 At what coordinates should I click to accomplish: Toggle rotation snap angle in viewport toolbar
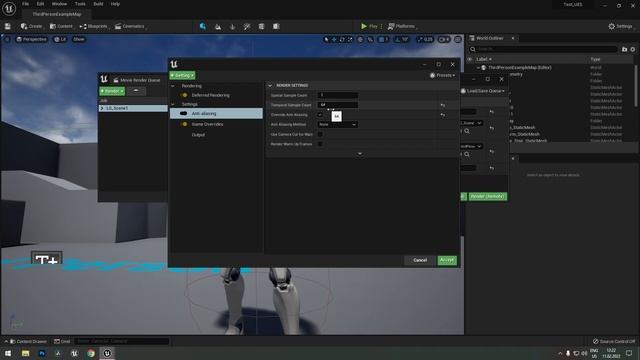coord(402,40)
